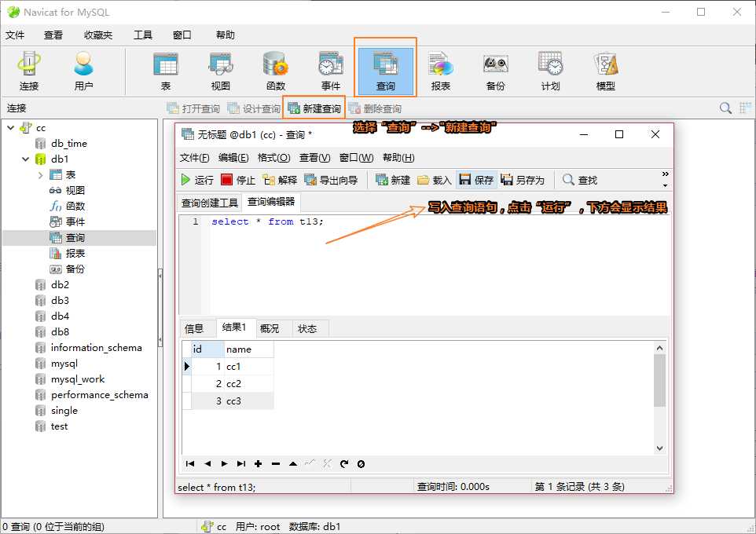Open the 收藏夹 (Favorites) menu
This screenshot has height=534, width=756.
click(98, 35)
